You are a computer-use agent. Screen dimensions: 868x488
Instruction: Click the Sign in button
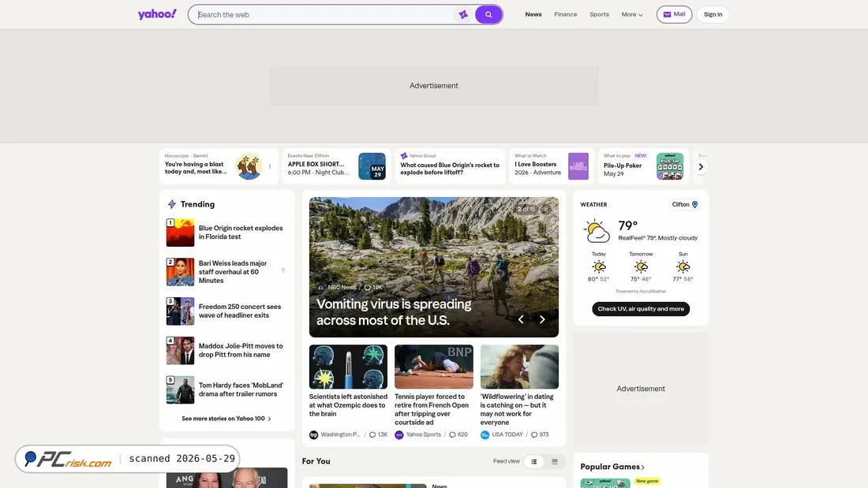pos(713,14)
